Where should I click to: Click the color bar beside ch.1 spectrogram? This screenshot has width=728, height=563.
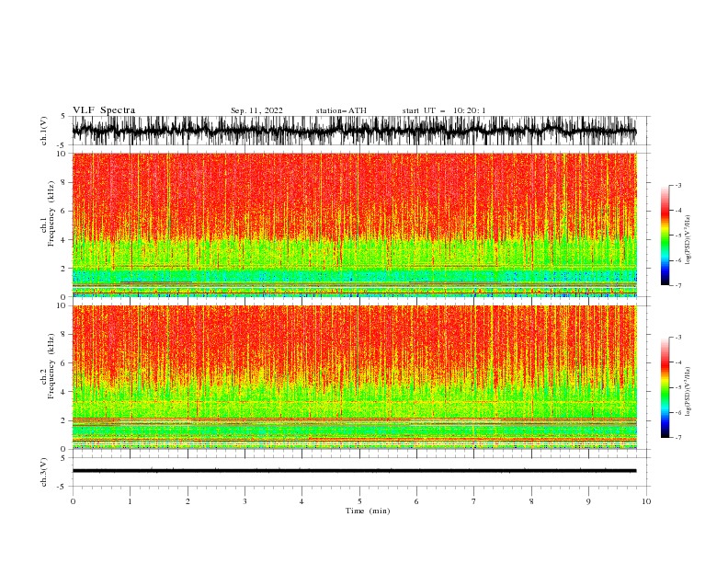665,236
